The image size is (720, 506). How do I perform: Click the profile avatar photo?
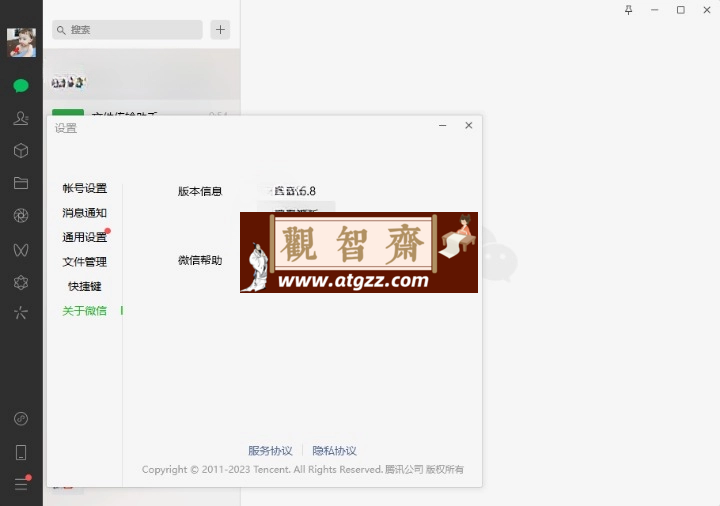(x=21, y=42)
